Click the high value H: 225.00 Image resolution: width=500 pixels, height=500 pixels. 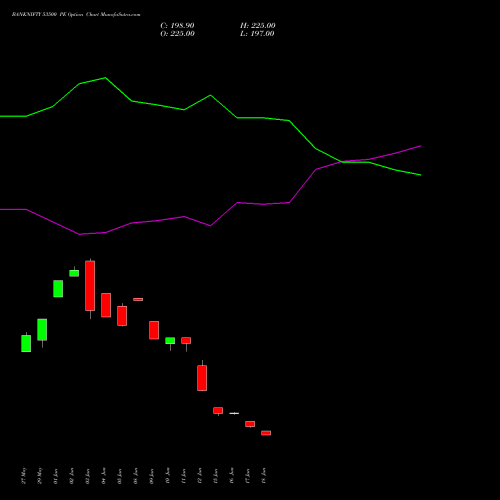point(258,26)
